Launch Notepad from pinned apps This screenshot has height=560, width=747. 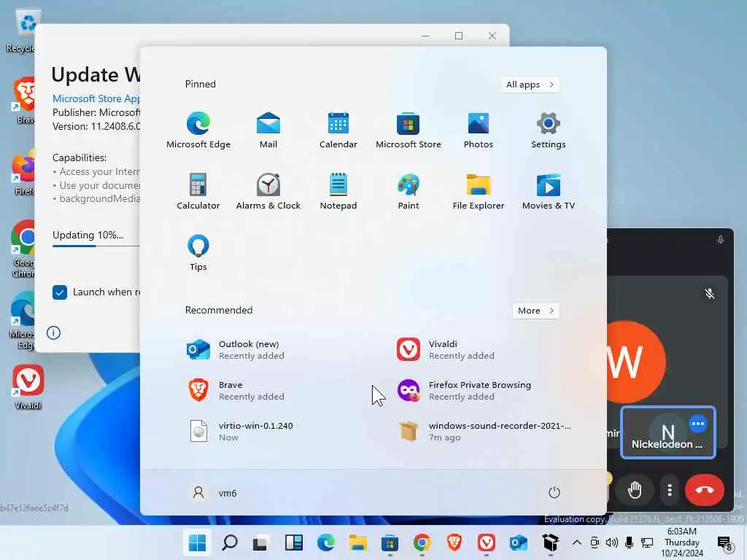pyautogui.click(x=338, y=192)
